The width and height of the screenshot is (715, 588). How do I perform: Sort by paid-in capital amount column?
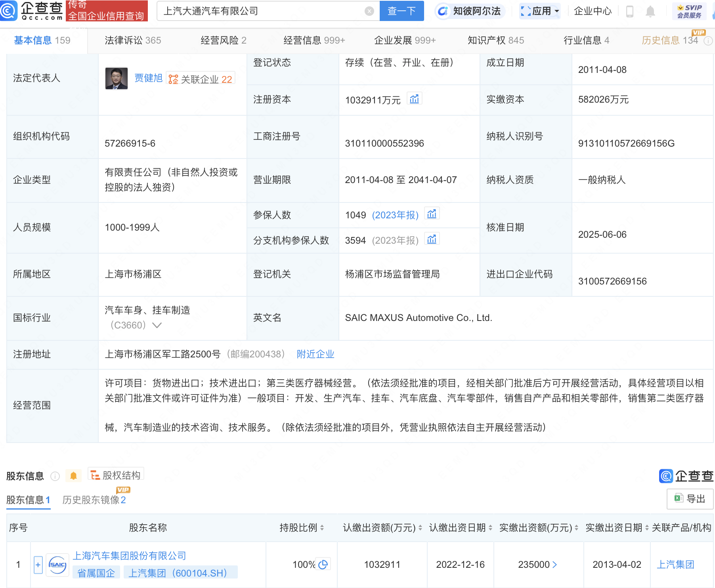(576, 528)
